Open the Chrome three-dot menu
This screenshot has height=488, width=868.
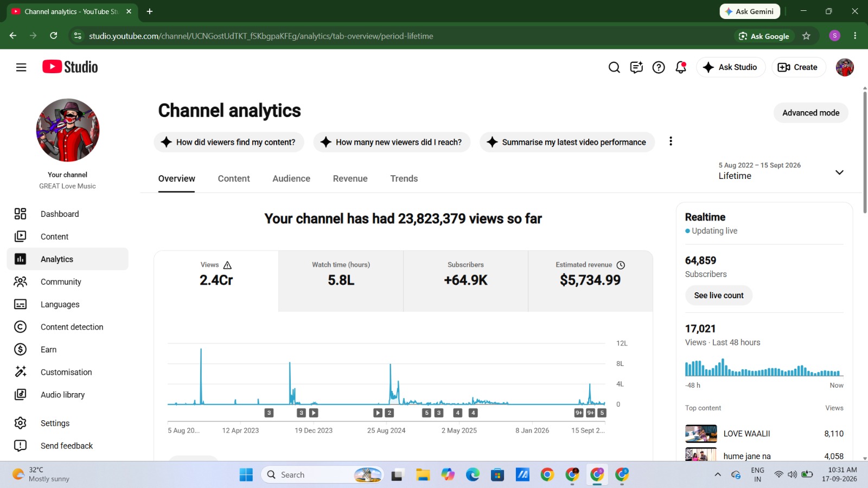pos(855,36)
